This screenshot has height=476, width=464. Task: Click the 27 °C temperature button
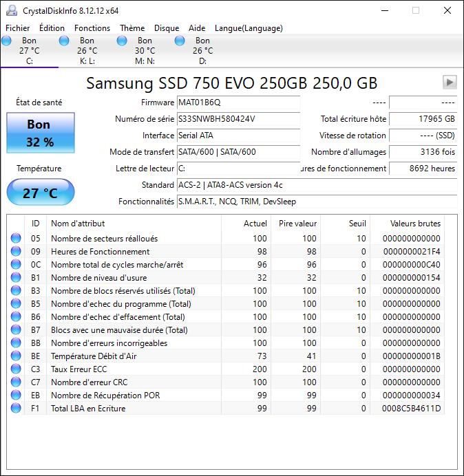coord(40,193)
